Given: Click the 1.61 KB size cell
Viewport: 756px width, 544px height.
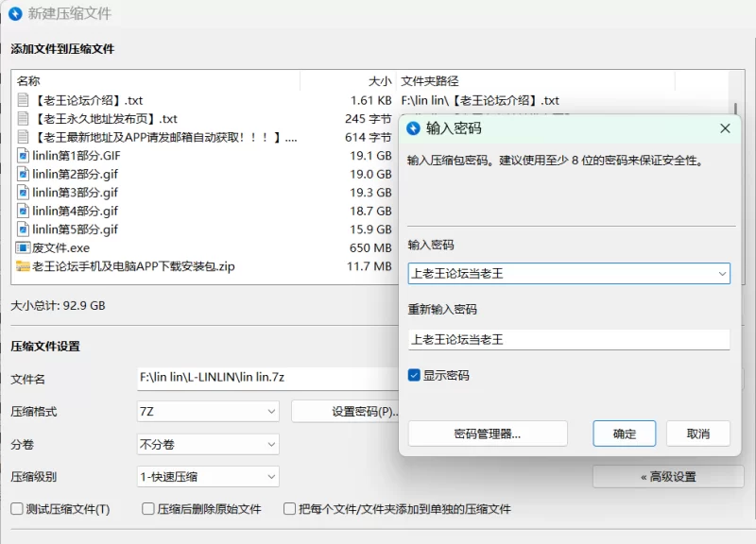Looking at the screenshot, I should pos(370,100).
